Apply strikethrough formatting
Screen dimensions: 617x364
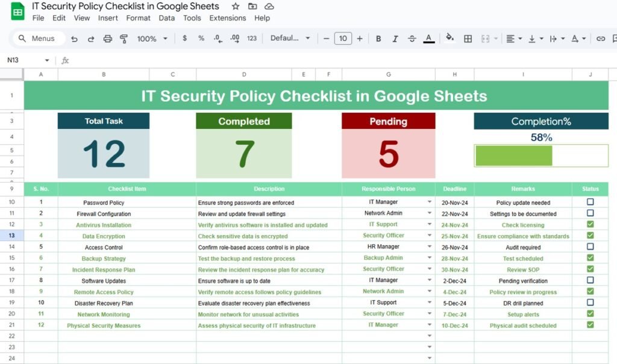(412, 38)
